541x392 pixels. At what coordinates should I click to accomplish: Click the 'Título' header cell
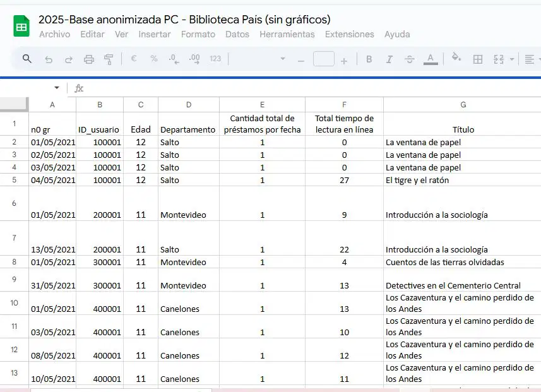pyautogui.click(x=463, y=124)
